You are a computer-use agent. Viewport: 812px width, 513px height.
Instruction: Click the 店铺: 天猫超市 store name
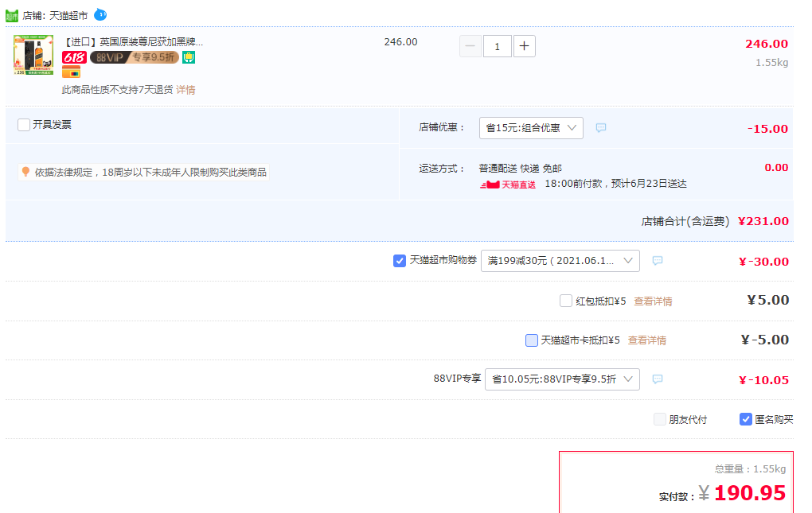pos(56,16)
